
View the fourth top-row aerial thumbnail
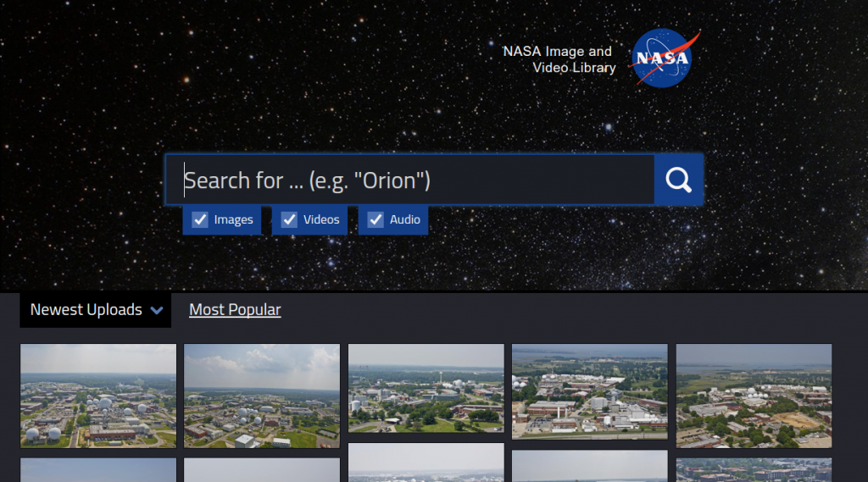[589, 392]
